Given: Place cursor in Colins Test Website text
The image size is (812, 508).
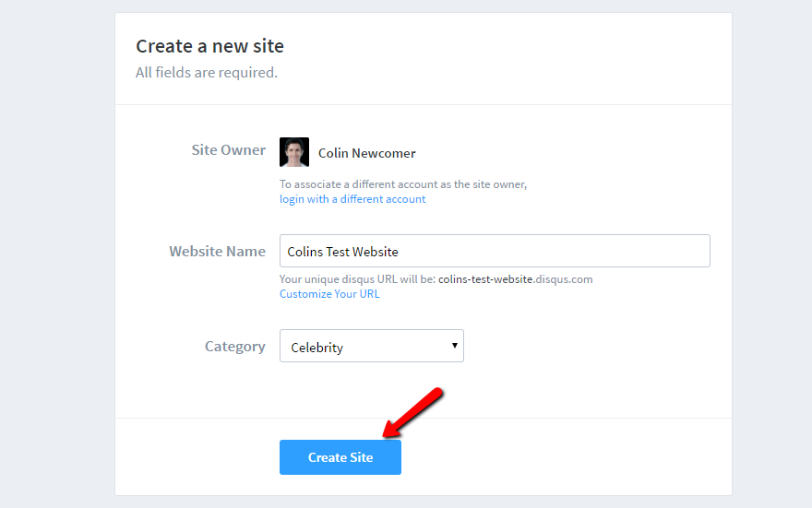Looking at the screenshot, I should 342,251.
